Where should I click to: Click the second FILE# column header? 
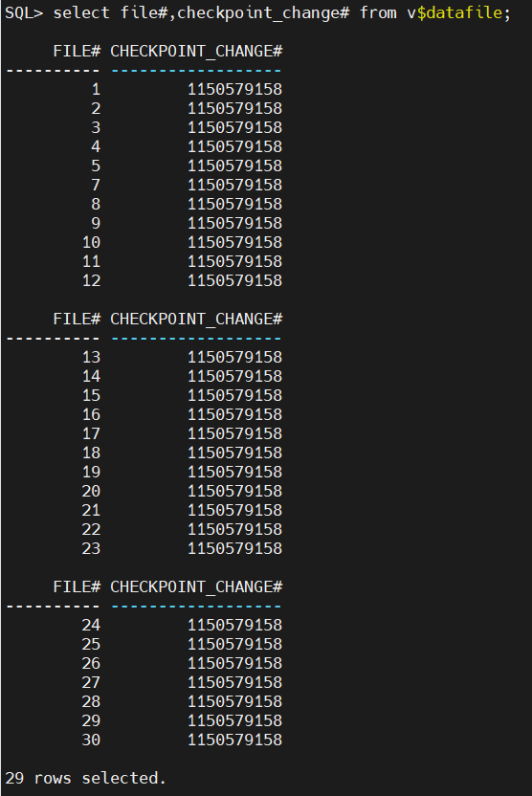click(x=77, y=320)
